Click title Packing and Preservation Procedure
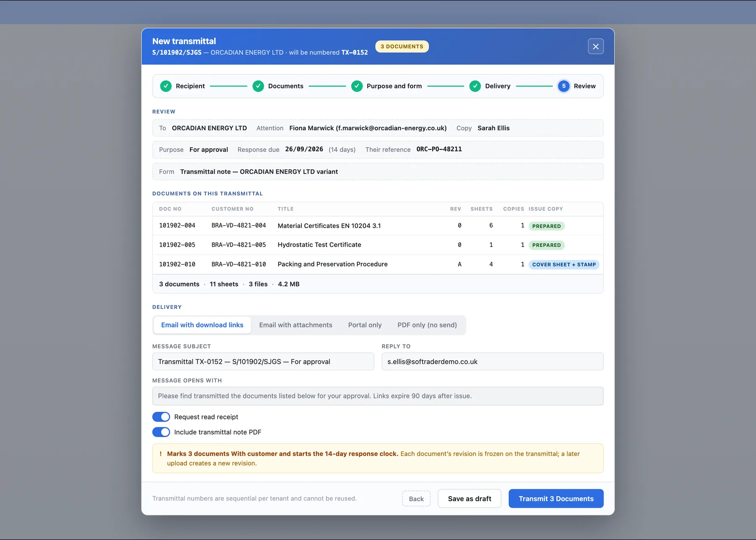Image resolution: width=756 pixels, height=540 pixels. [x=333, y=264]
